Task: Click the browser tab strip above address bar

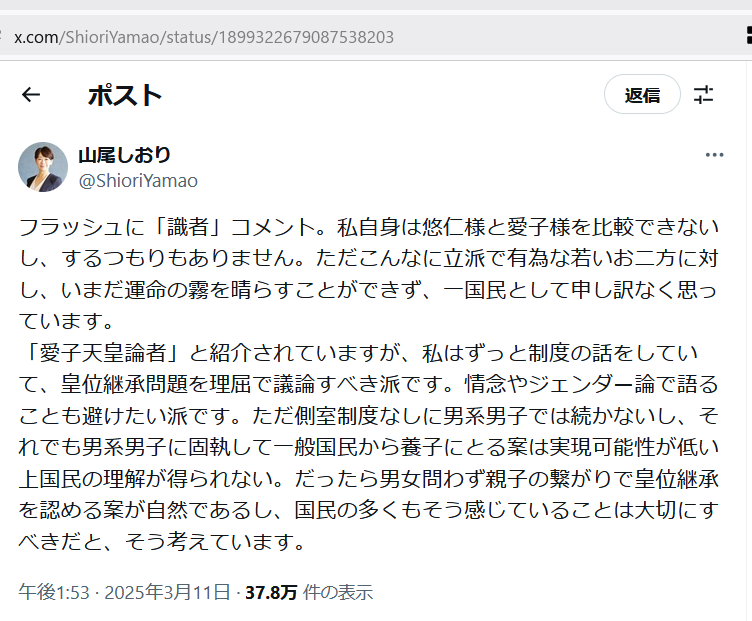Action: pos(376,5)
